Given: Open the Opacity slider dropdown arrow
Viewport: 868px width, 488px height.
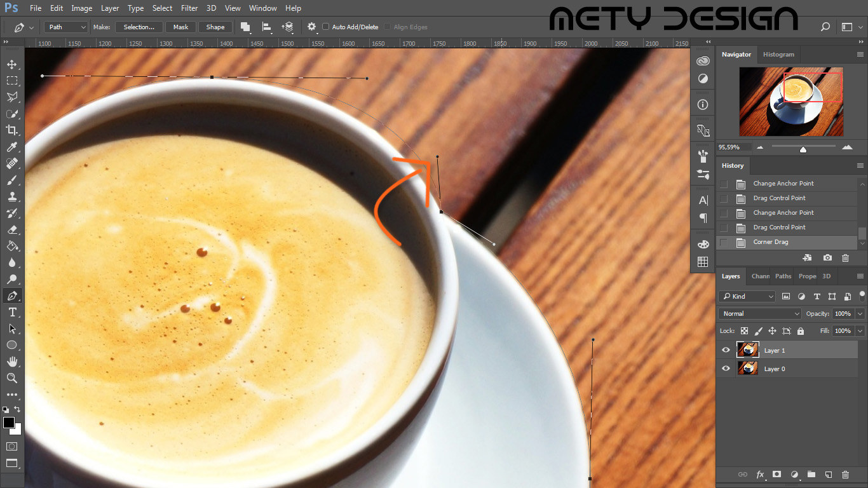Looking at the screenshot, I should click(x=860, y=313).
